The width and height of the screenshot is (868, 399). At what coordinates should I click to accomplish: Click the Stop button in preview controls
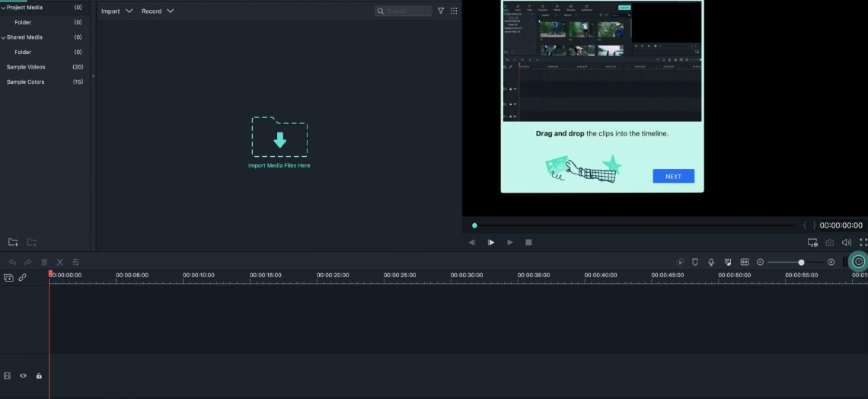coord(528,242)
